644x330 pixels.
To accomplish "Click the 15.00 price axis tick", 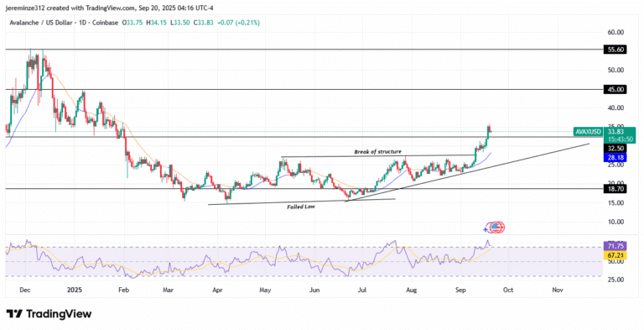I will tap(615, 203).
